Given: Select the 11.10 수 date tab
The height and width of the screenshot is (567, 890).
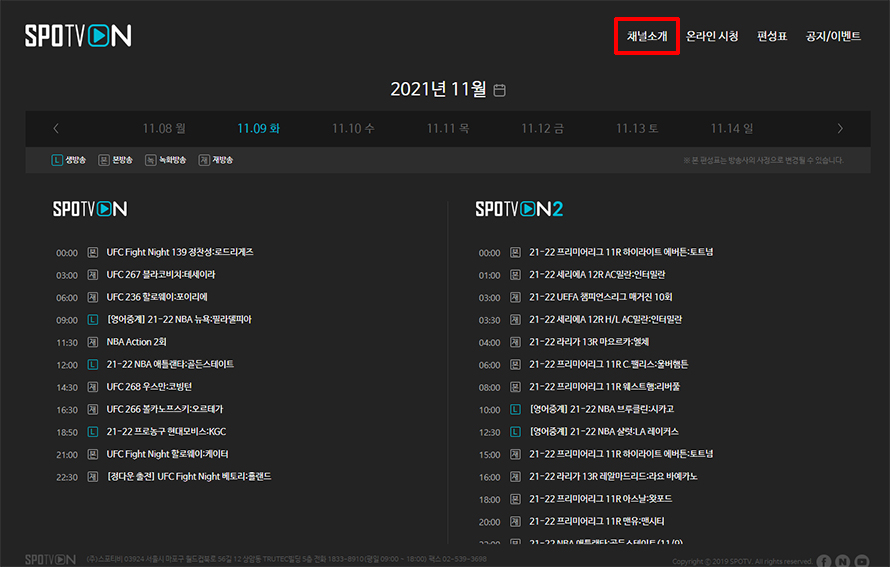Looking at the screenshot, I should (353, 129).
